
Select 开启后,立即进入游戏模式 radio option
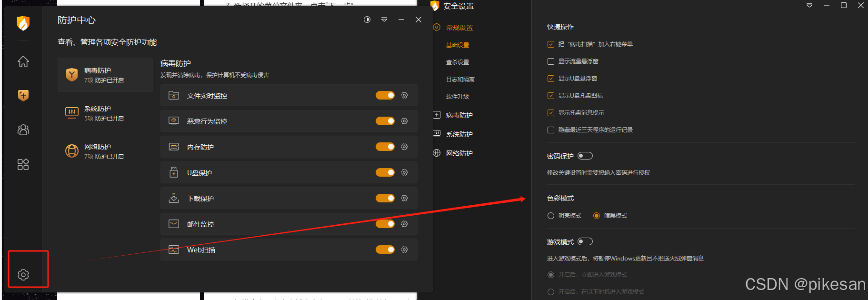[551, 275]
